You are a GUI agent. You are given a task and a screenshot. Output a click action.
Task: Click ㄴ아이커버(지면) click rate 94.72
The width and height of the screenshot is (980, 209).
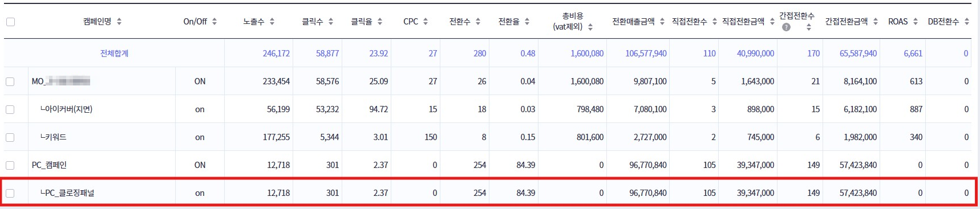[378, 109]
